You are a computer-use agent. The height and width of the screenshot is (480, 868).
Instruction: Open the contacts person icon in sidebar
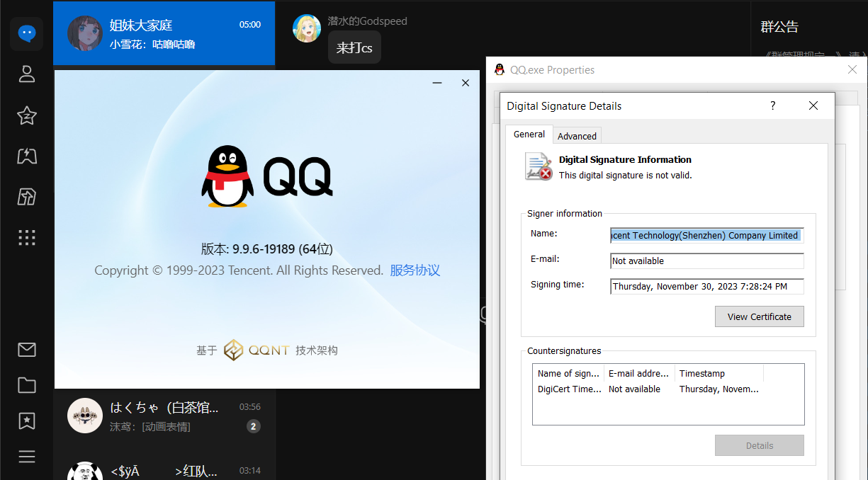pos(27,74)
